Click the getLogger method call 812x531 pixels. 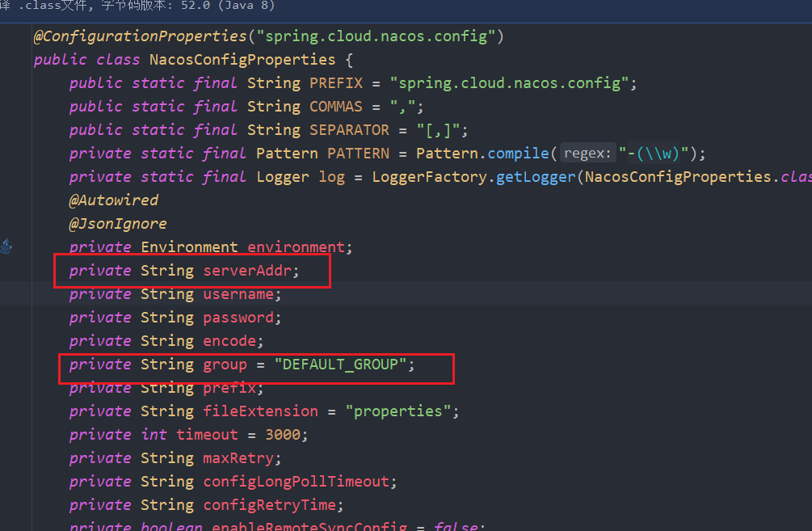pos(536,177)
